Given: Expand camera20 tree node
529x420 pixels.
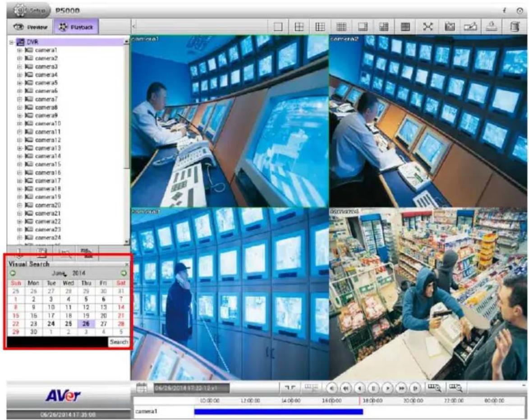Looking at the screenshot, I should [x=19, y=205].
